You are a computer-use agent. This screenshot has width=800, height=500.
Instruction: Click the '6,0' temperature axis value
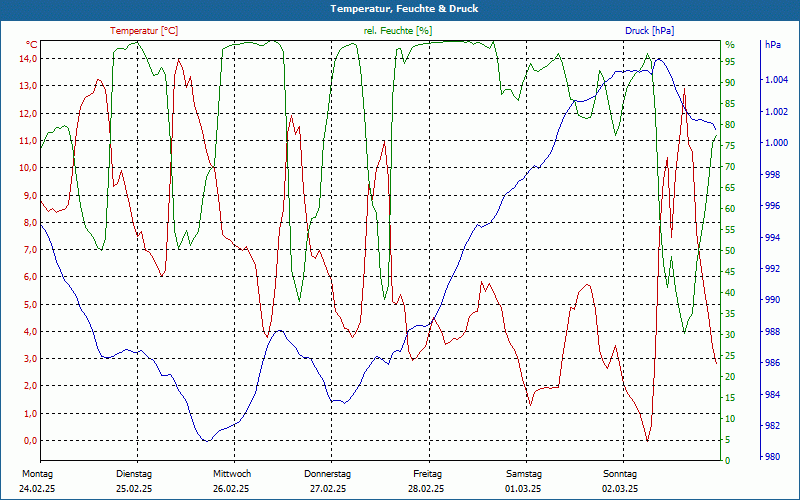click(x=30, y=277)
